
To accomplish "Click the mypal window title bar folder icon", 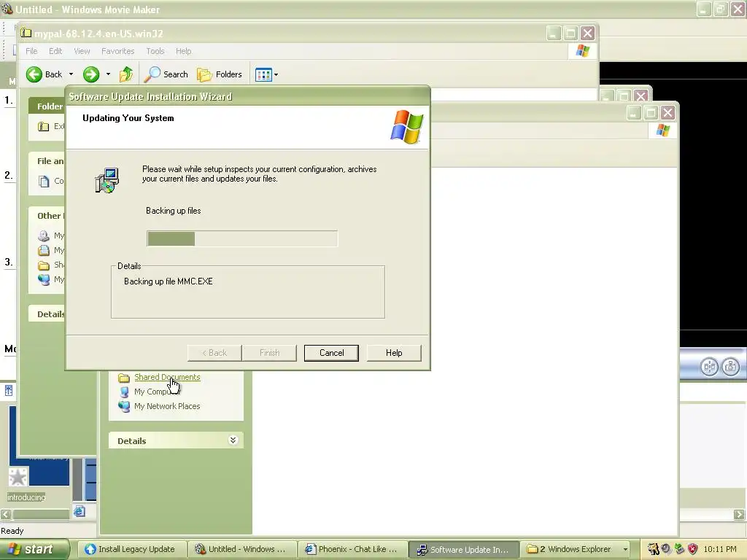I will click(26, 33).
